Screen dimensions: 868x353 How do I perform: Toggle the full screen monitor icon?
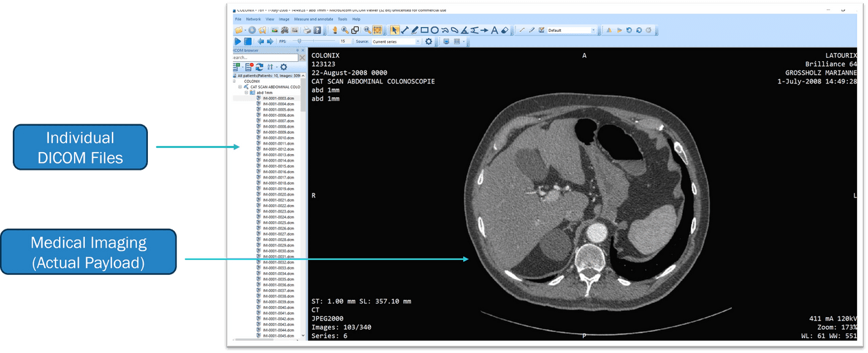click(446, 41)
